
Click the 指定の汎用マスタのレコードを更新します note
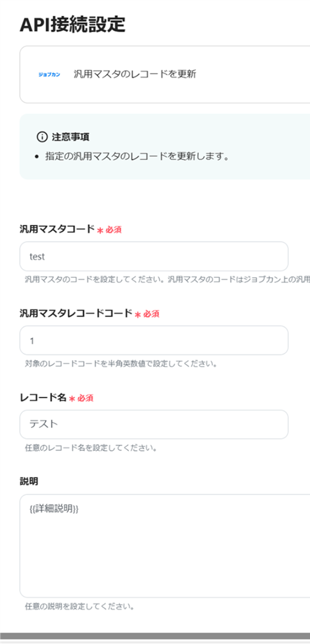pyautogui.click(x=137, y=156)
